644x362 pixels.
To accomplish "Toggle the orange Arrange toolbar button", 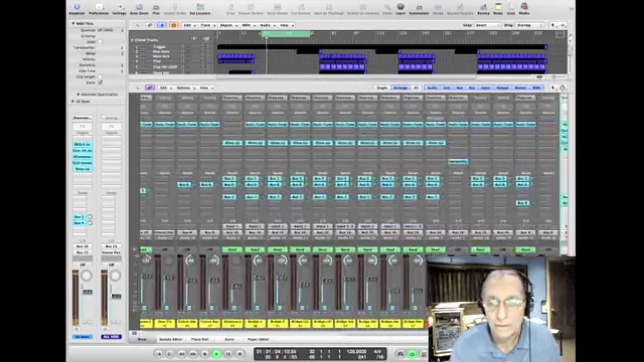I will coord(174,25).
